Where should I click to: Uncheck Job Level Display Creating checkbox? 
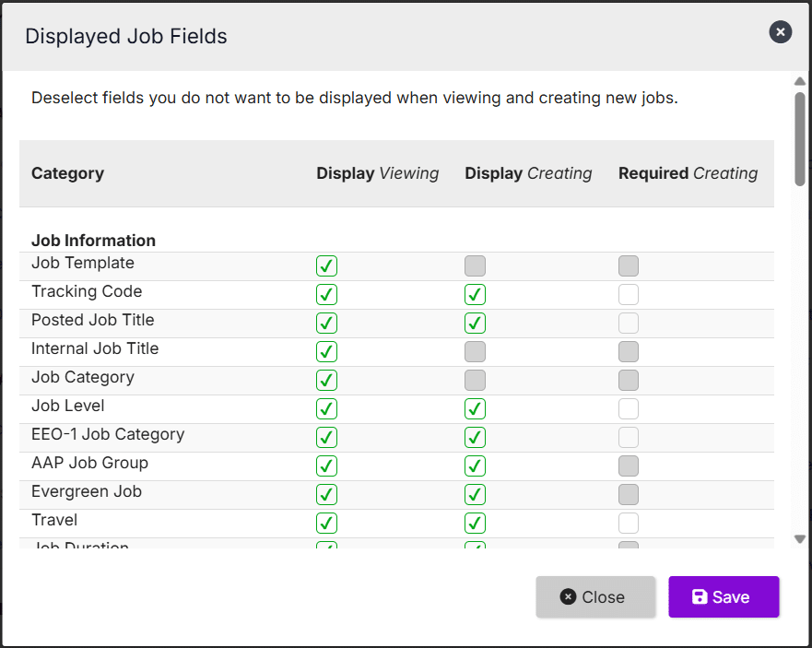coord(475,409)
